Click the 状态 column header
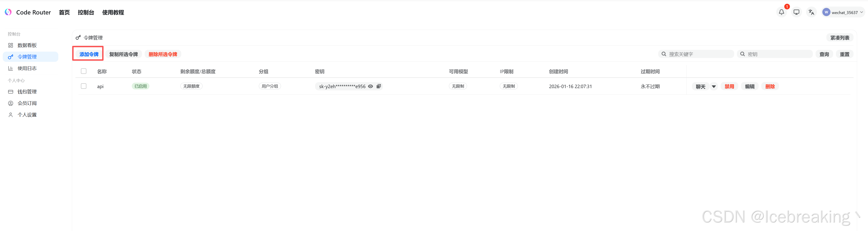 tap(137, 72)
